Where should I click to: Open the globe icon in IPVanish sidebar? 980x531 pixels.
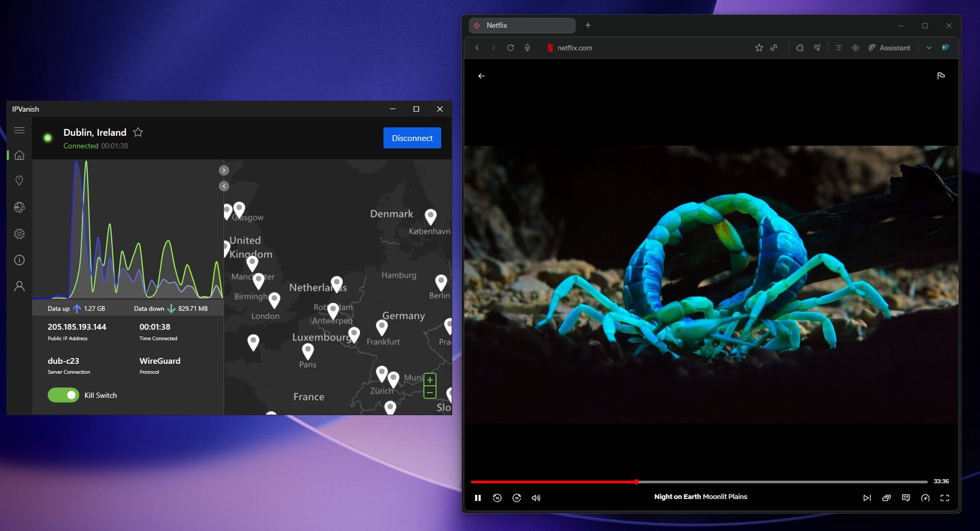pos(19,208)
